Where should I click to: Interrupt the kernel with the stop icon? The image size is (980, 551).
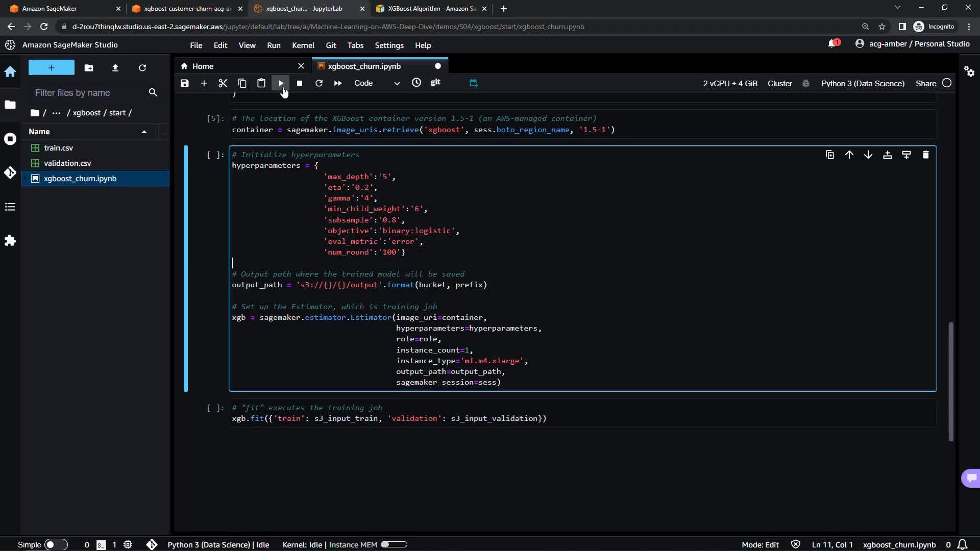(300, 83)
